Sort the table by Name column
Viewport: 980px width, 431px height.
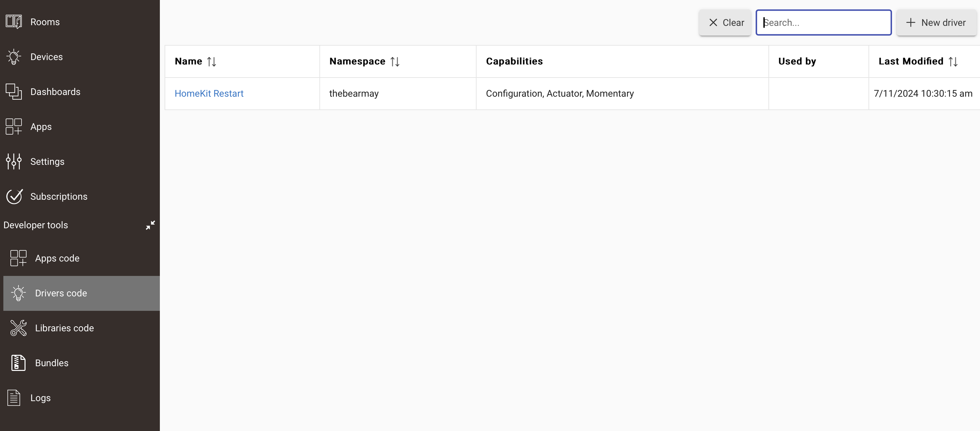coord(212,61)
